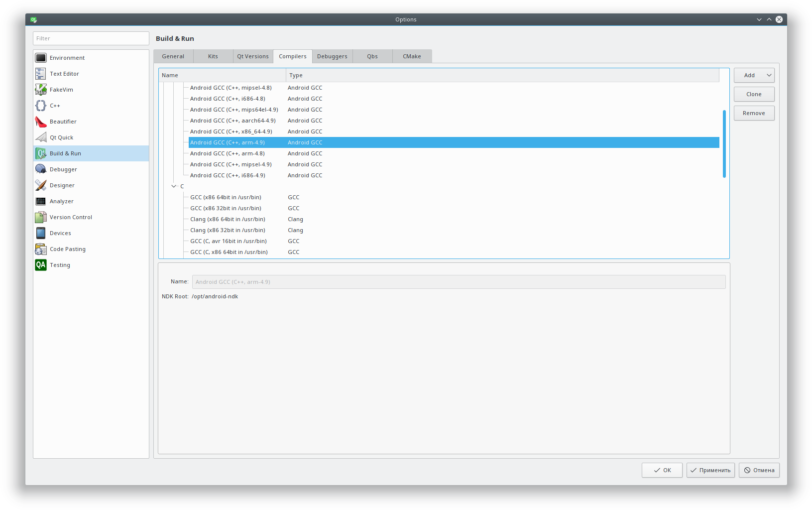The width and height of the screenshot is (812, 510).
Task: Collapse the C compilers group
Action: (x=174, y=186)
